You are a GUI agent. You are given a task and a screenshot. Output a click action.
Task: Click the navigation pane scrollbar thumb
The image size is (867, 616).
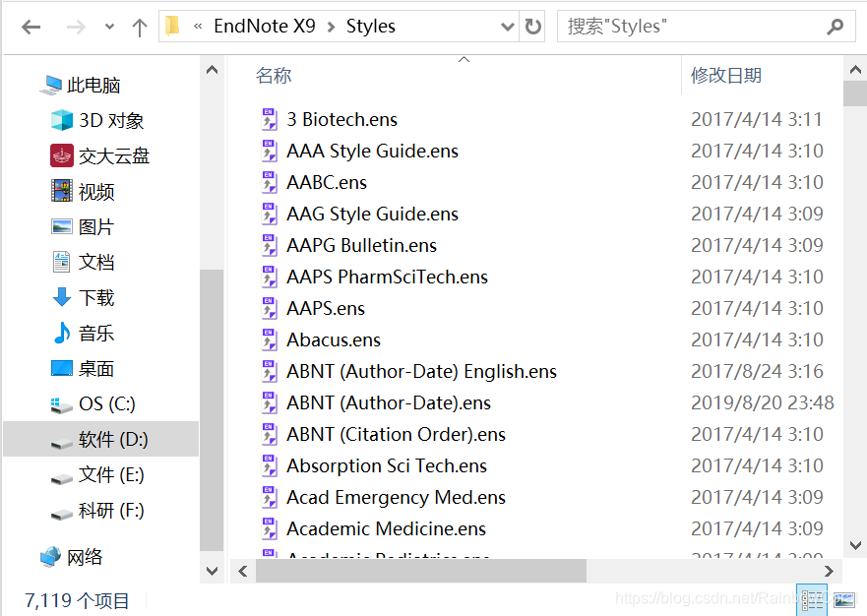coord(212,410)
